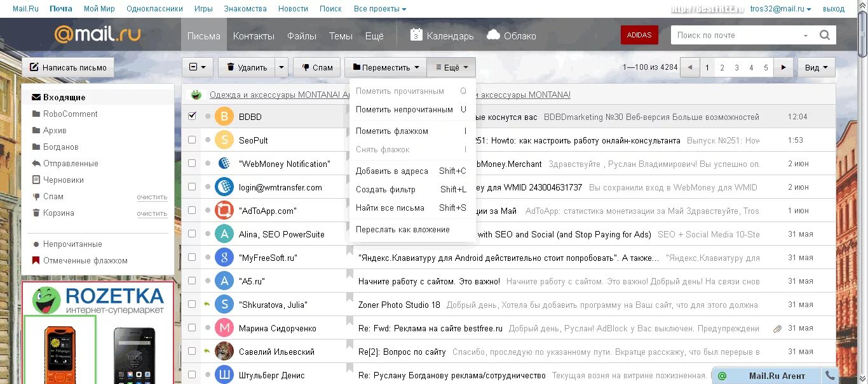Check the A5.ru email checkbox
This screenshot has width=868, height=384.
pos(193,281)
